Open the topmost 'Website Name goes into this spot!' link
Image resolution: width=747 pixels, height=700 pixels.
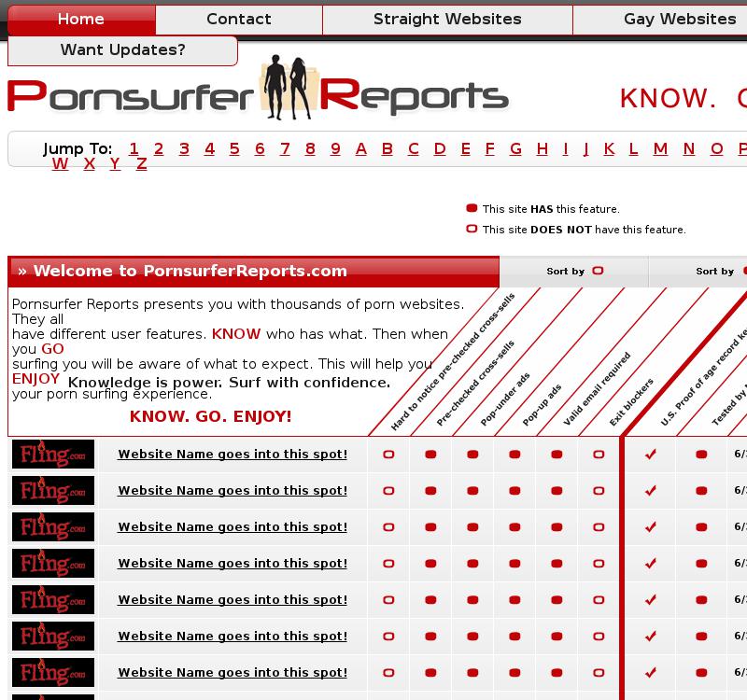[233, 455]
